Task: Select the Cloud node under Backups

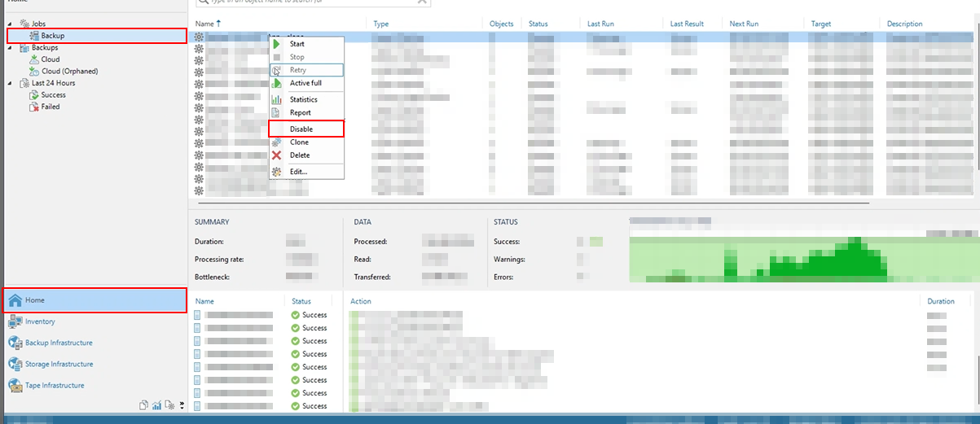Action: pos(44,59)
